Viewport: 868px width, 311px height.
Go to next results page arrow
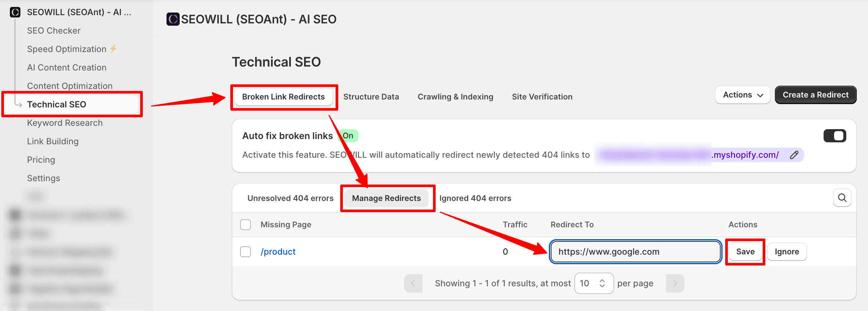click(x=675, y=283)
